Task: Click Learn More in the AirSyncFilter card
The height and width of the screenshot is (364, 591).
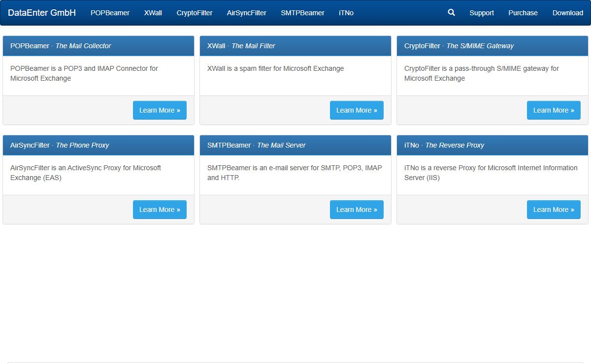Action: tap(160, 210)
